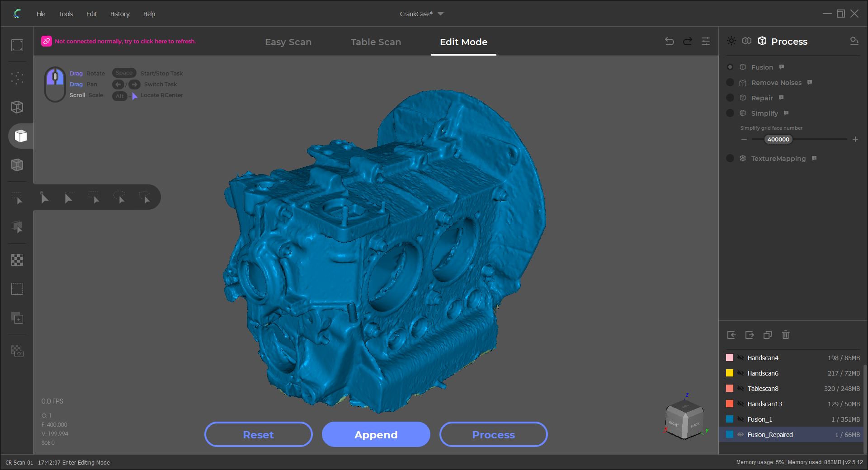
Task: Choose the lasso ellipse selection cursor tool
Action: point(119,197)
